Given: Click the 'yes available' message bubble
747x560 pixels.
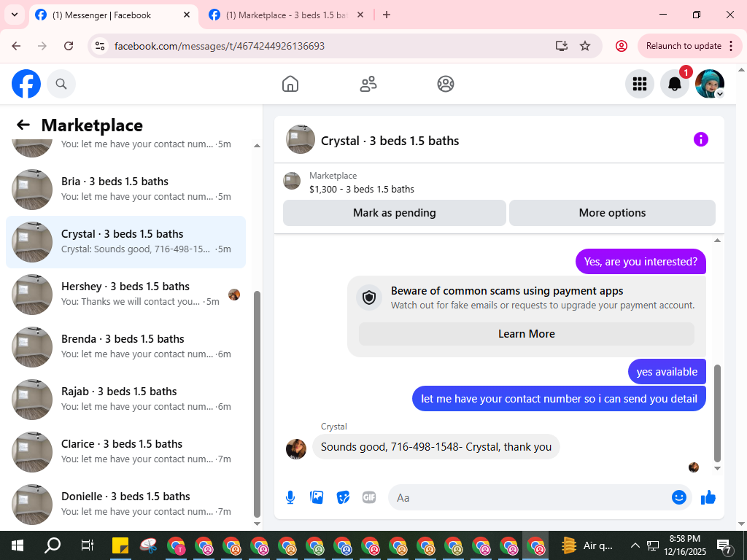Looking at the screenshot, I should click(x=667, y=372).
